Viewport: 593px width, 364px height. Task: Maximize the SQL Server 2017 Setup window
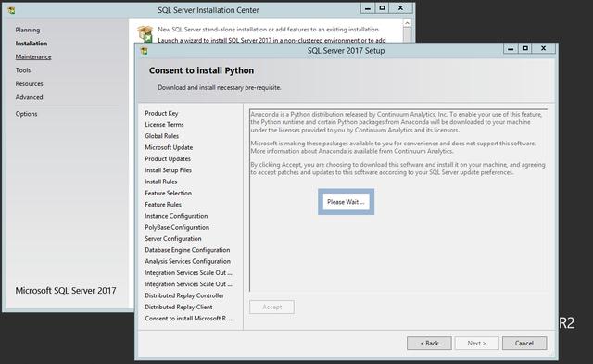pos(525,48)
